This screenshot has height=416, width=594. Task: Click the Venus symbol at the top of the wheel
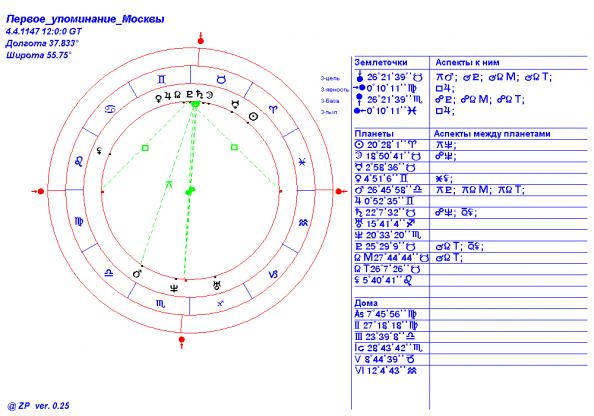click(158, 98)
